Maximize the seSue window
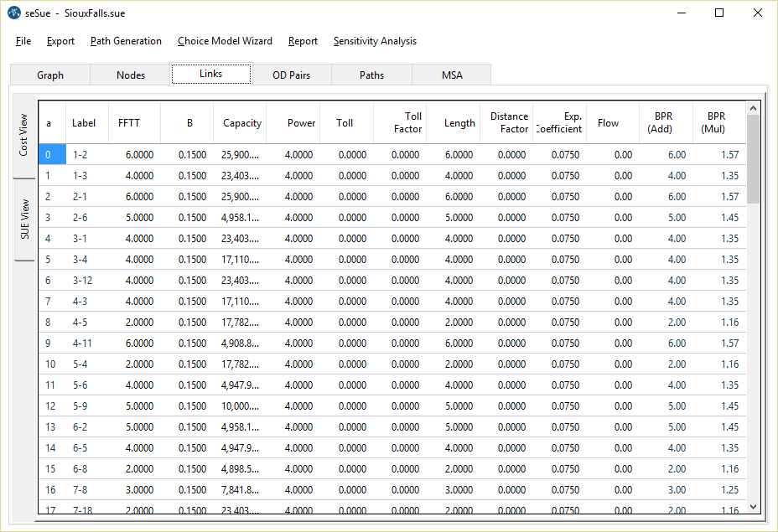The height and width of the screenshot is (532, 778). click(718, 13)
